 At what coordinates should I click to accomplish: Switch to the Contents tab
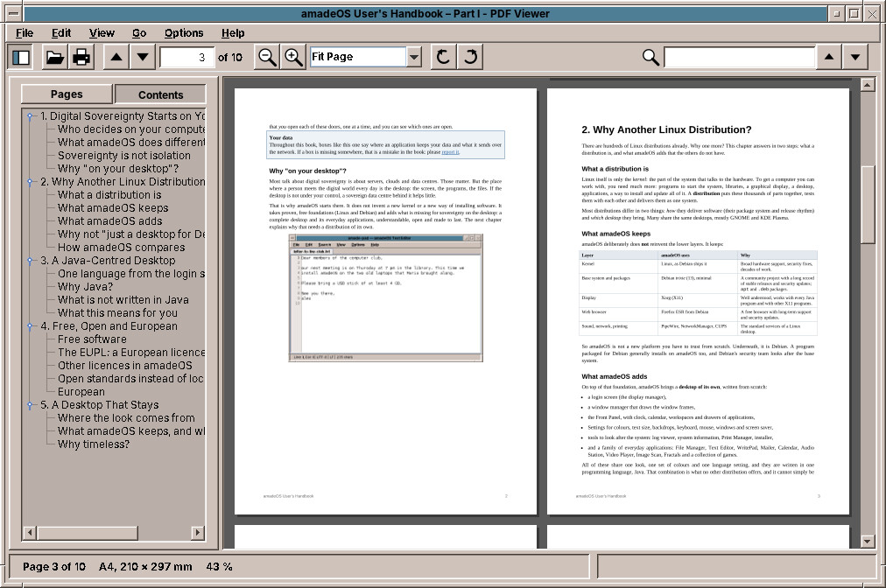[160, 94]
